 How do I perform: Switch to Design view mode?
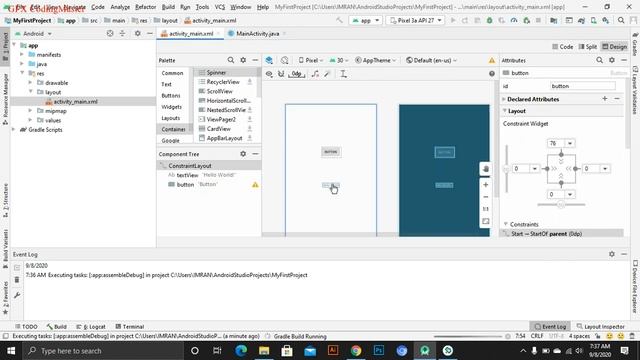[x=615, y=47]
